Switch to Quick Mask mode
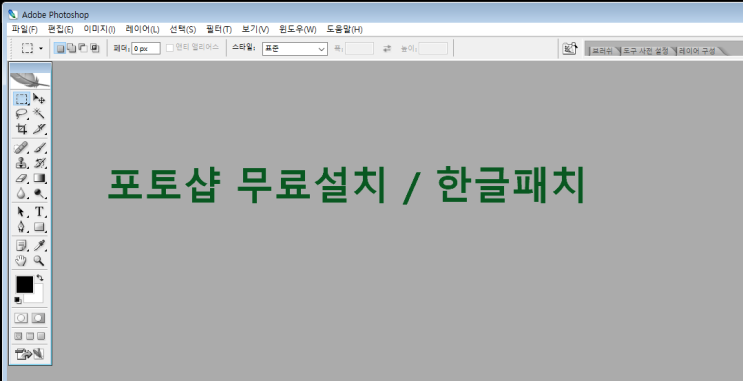The width and height of the screenshot is (743, 381). (x=38, y=318)
